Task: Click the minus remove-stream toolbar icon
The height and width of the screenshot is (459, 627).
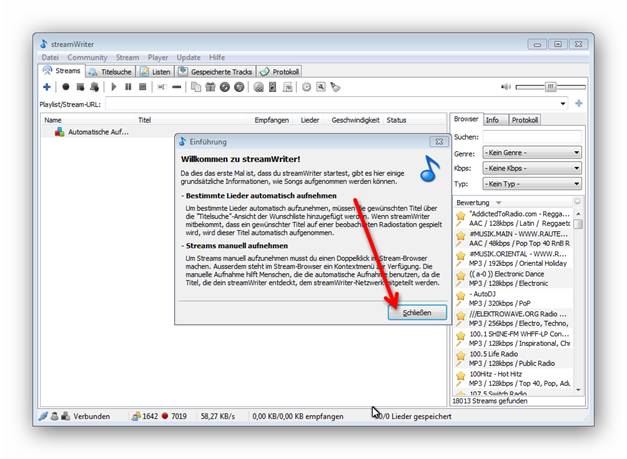Action: point(176,87)
